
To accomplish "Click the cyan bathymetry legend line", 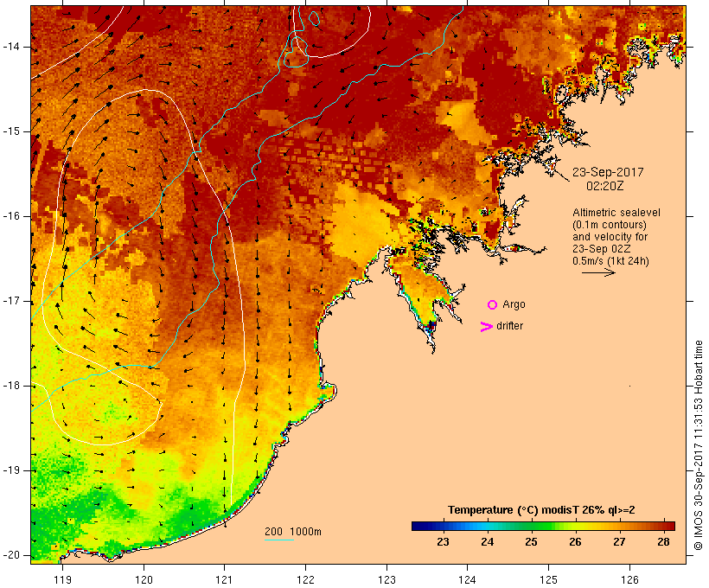I will coord(279,540).
